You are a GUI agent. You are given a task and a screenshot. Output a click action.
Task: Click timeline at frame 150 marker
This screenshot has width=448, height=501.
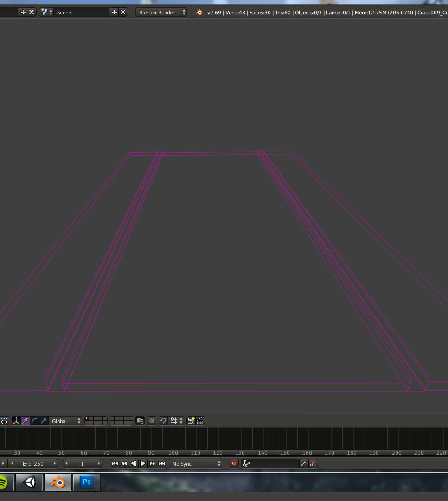point(285,453)
